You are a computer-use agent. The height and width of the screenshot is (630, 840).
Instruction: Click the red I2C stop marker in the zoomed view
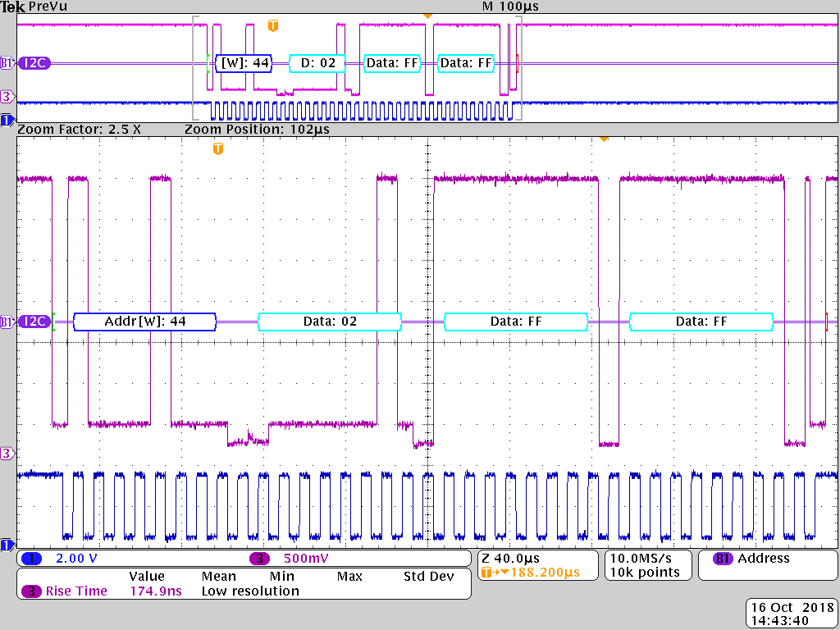click(827, 322)
